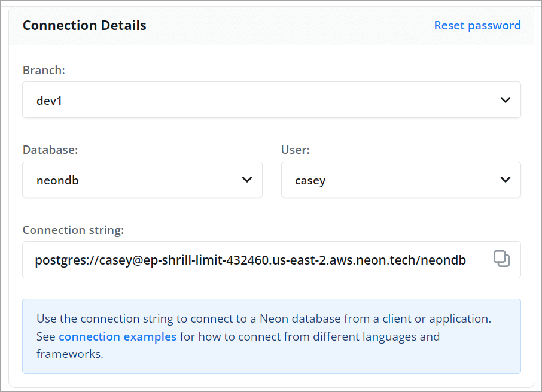
Task: Click the info text starting 'Use the connection string'
Action: pyautogui.click(x=264, y=336)
